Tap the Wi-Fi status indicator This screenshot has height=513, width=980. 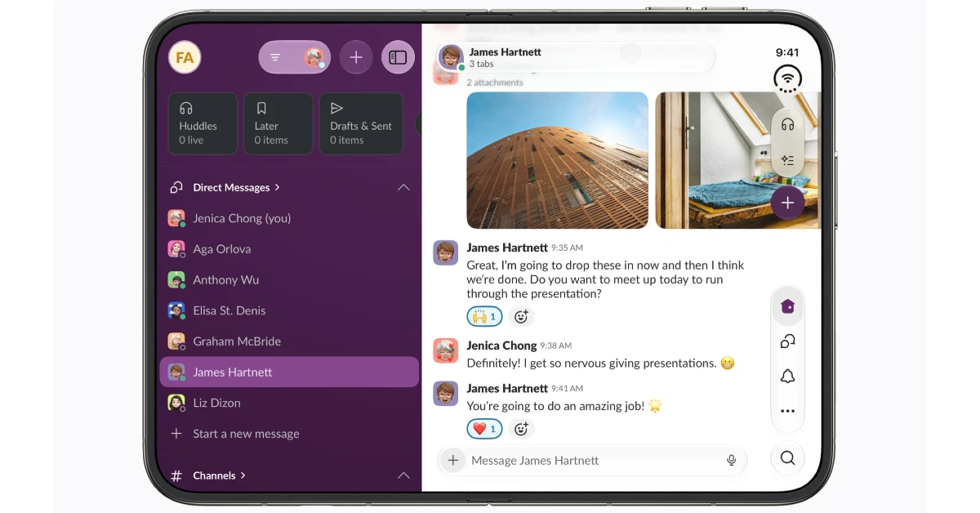[787, 79]
